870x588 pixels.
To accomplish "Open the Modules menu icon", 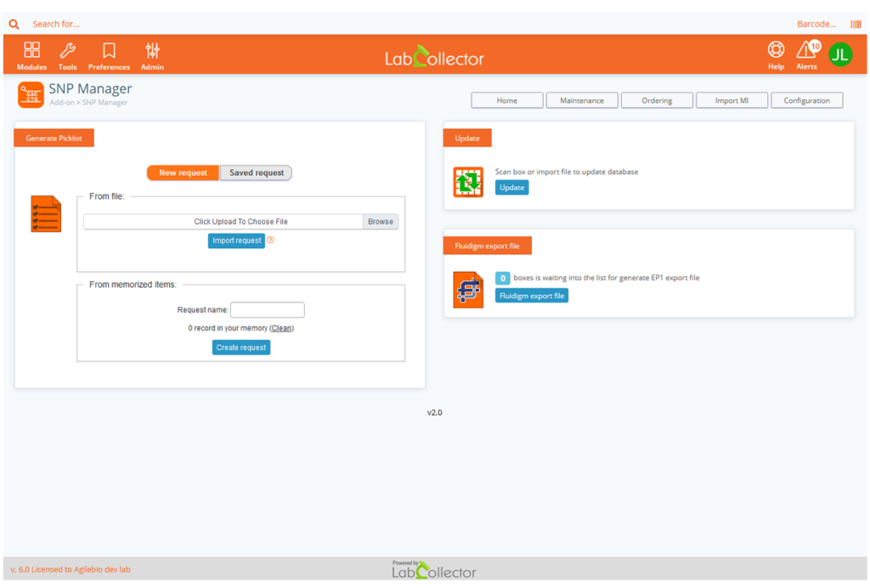I will (x=31, y=50).
